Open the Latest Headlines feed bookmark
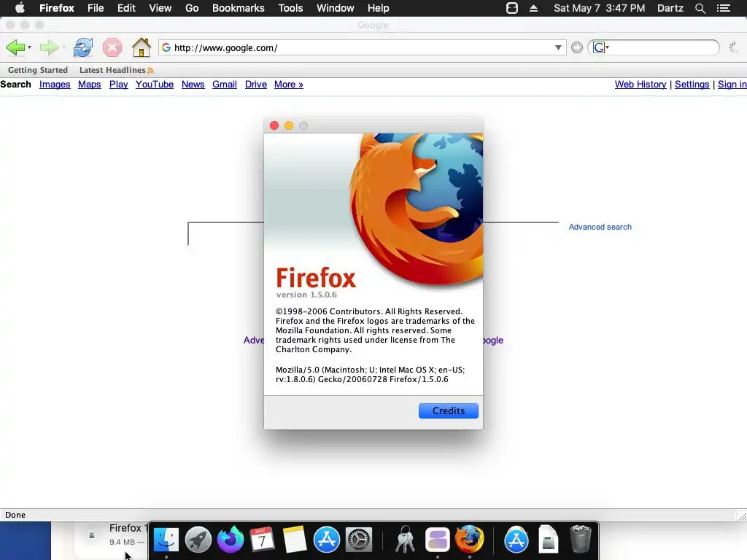The image size is (747, 560). pos(116,70)
